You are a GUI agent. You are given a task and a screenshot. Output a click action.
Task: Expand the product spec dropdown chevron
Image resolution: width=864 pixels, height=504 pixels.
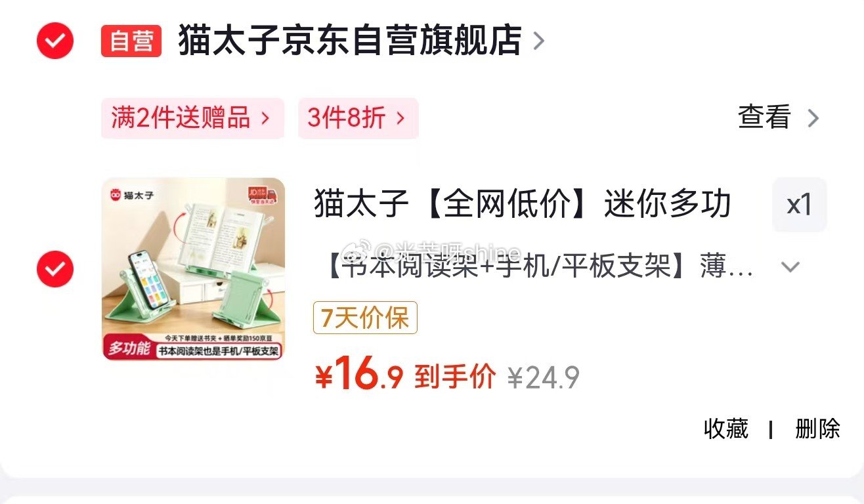click(790, 267)
